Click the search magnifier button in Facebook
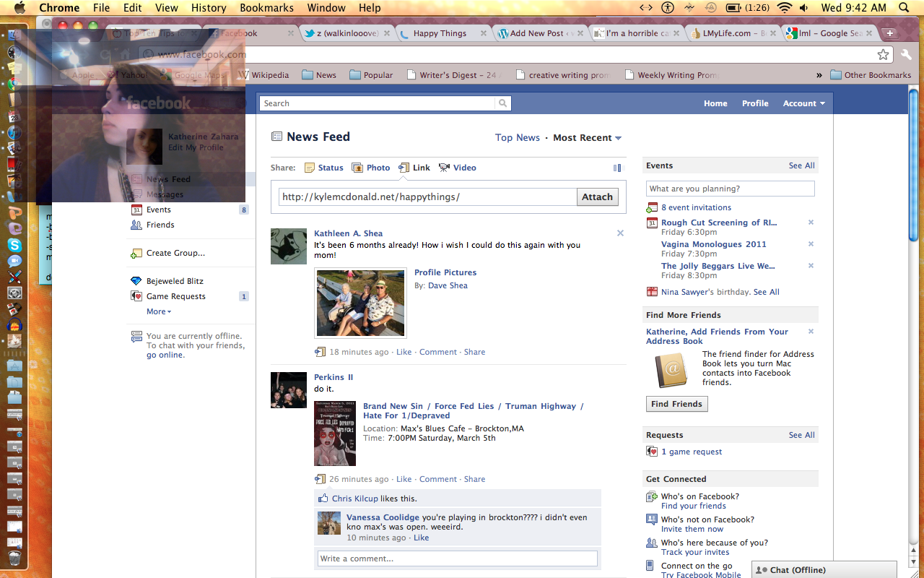The image size is (924, 578). (x=502, y=103)
